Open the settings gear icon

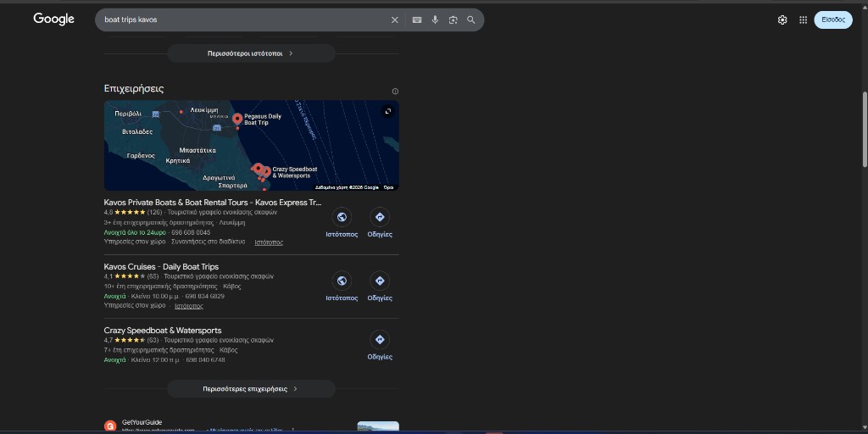pyautogui.click(x=782, y=20)
